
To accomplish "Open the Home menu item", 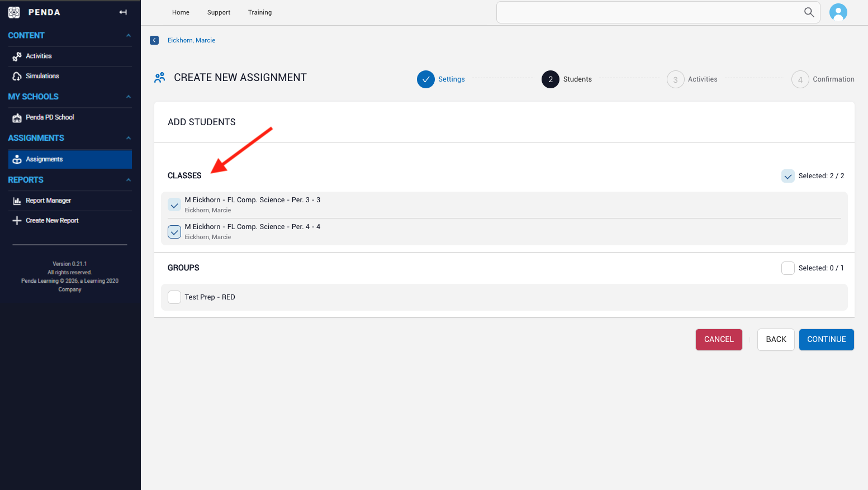I will (x=181, y=12).
